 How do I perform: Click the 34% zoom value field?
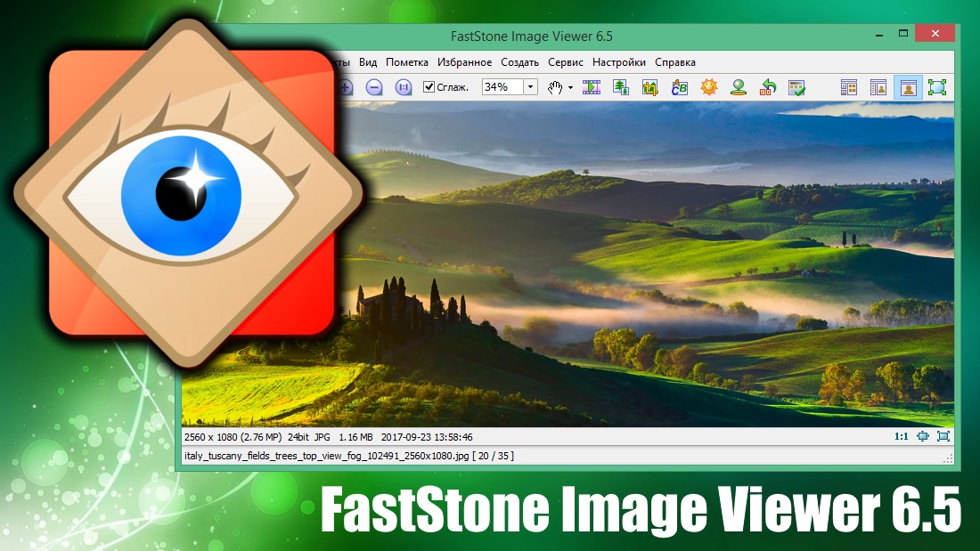[502, 87]
